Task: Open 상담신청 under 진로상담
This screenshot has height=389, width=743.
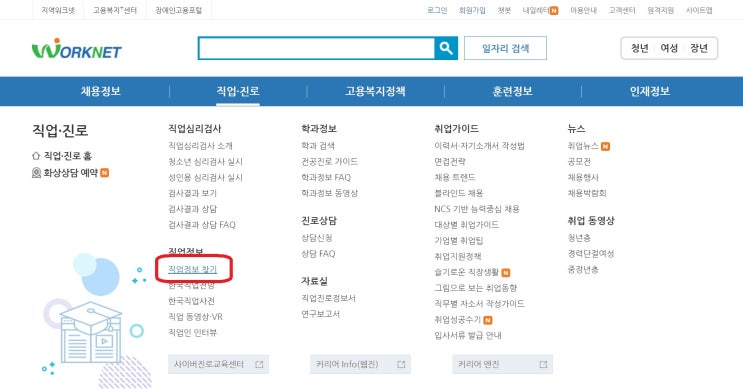Action: pos(317,238)
